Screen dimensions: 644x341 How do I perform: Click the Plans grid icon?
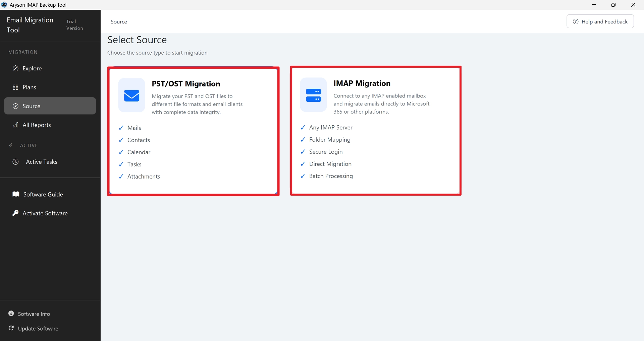pyautogui.click(x=15, y=87)
